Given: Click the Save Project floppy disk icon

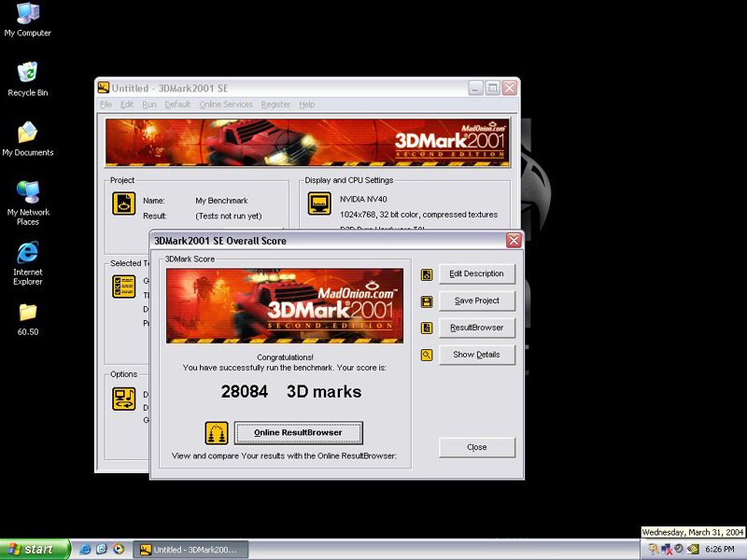Looking at the screenshot, I should pos(427,301).
